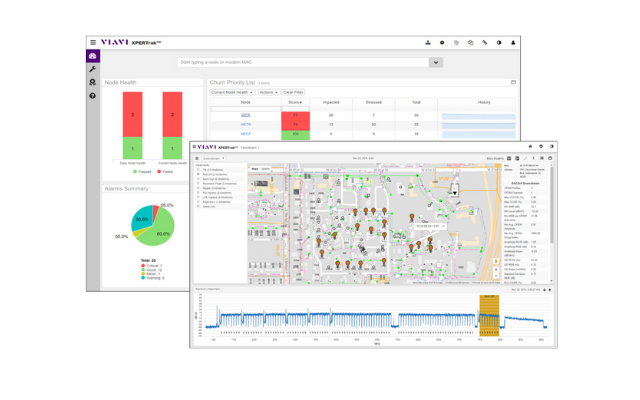Zoom in on the map
Viewport: 640px width, 400px height.
click(x=496, y=270)
